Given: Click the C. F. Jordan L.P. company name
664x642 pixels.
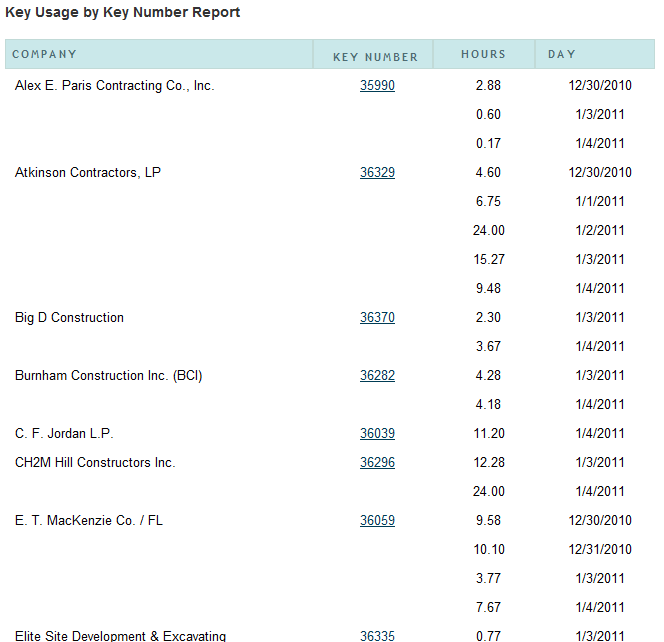Looking at the screenshot, I should (x=64, y=434).
